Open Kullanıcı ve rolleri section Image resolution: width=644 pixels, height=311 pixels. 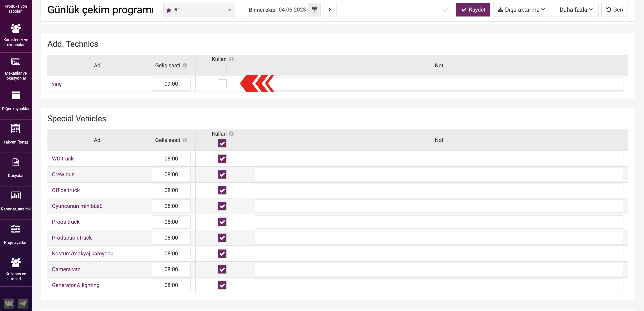[x=16, y=270]
